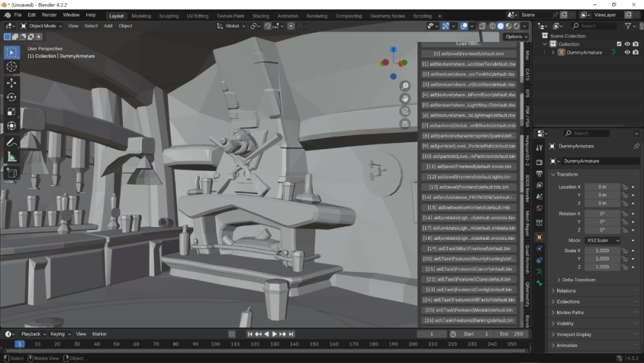Click the hand pan view gizmo
Screen dimensions: 644x363
[405, 99]
